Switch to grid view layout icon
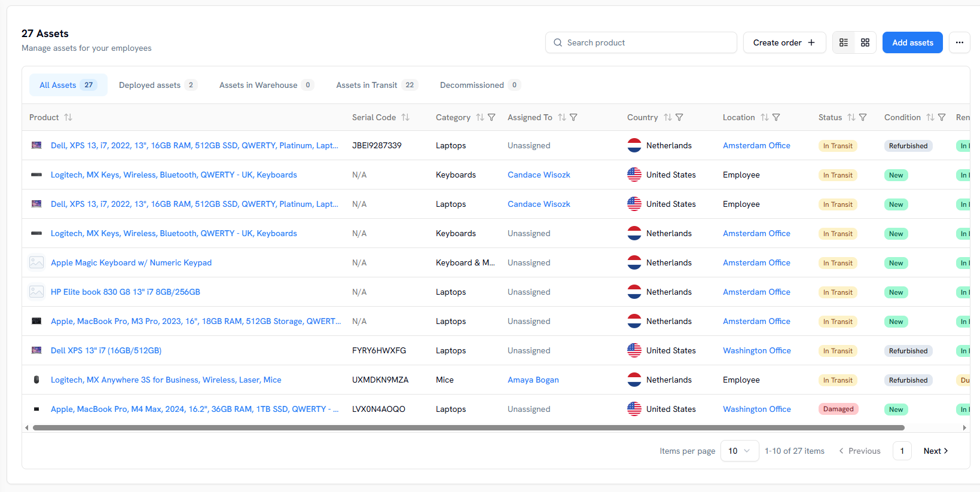Image resolution: width=980 pixels, height=492 pixels. [x=865, y=42]
